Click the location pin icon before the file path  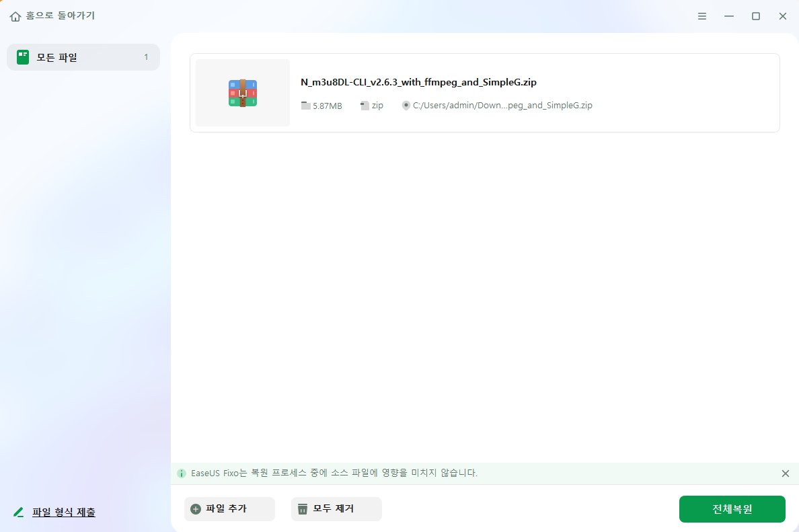point(406,105)
